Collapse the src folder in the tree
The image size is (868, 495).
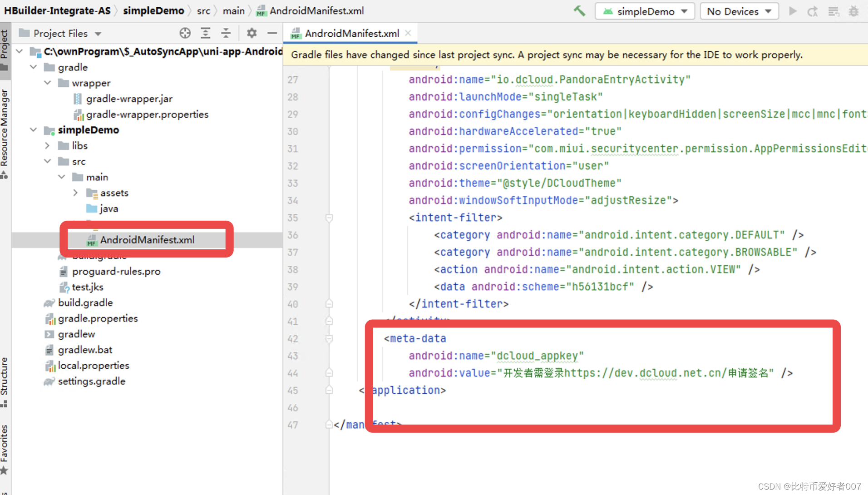[x=47, y=161]
